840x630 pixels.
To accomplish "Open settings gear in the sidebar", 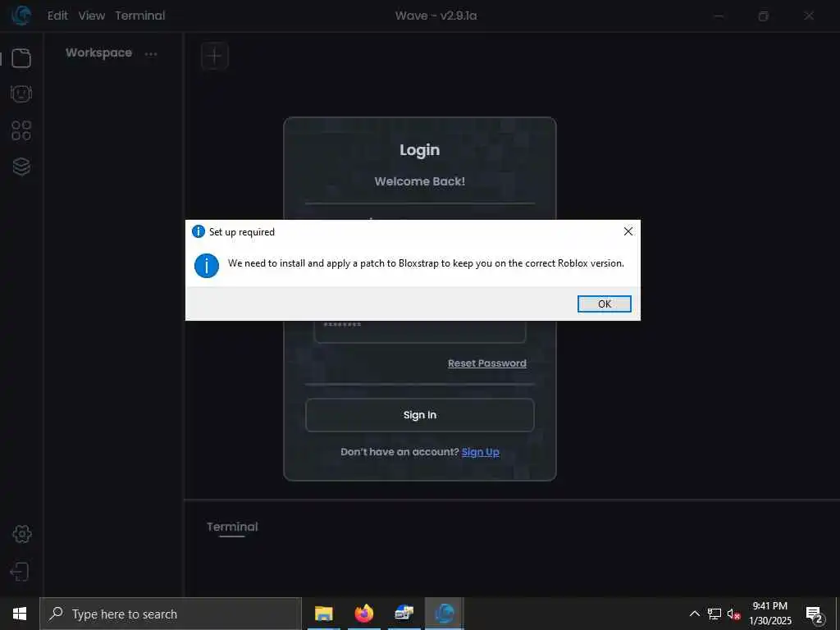I will (x=21, y=534).
